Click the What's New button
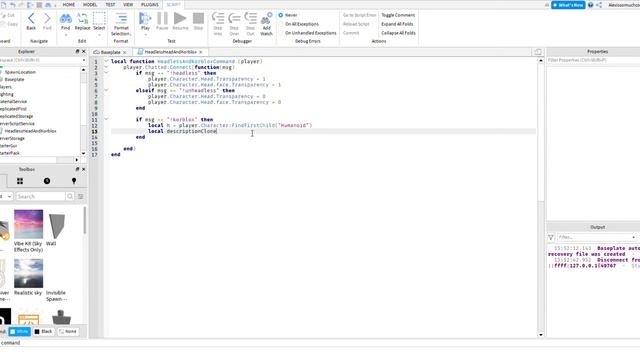 [x=568, y=5]
